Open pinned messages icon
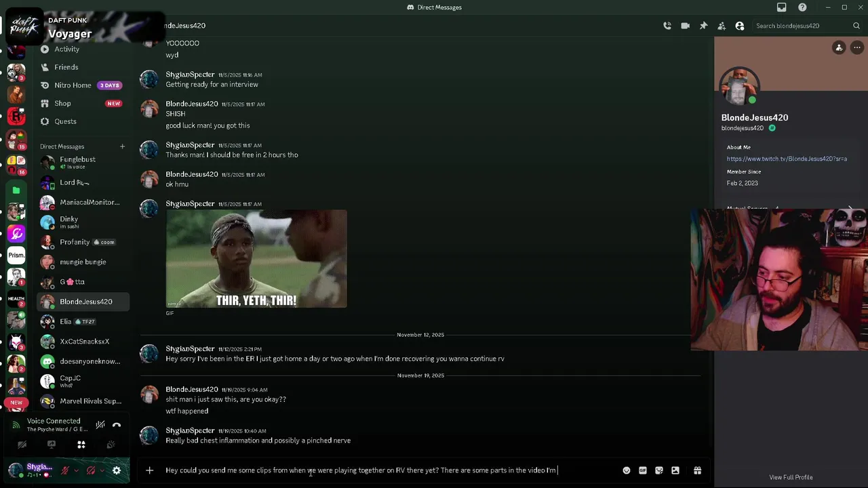Viewport: 868px width, 488px height. point(703,26)
